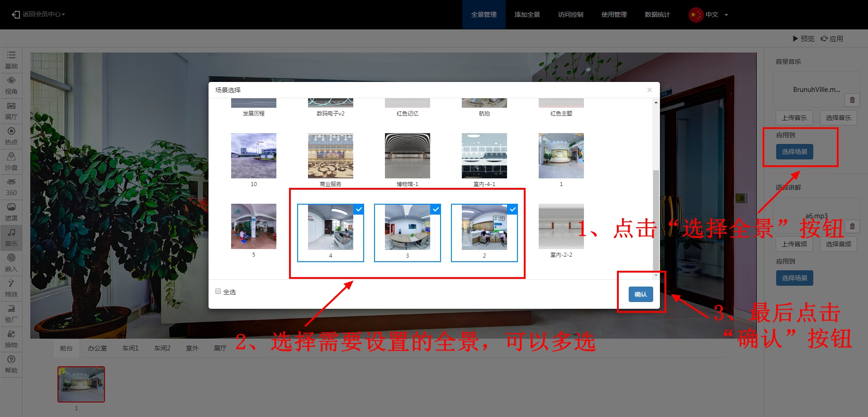Open the 遮罩 mask tool
The height and width of the screenshot is (417, 868).
click(x=11, y=211)
